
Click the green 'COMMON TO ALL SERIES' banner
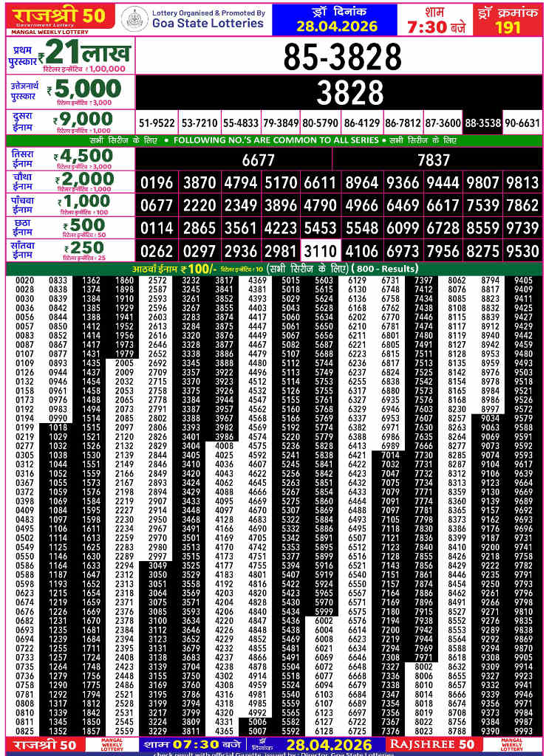pyautogui.click(x=273, y=140)
